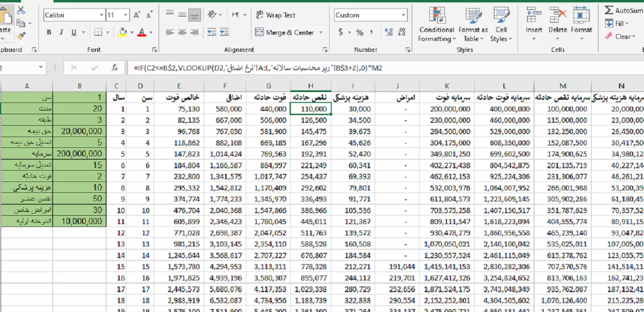Open Number format dialog launcher

coord(408,50)
